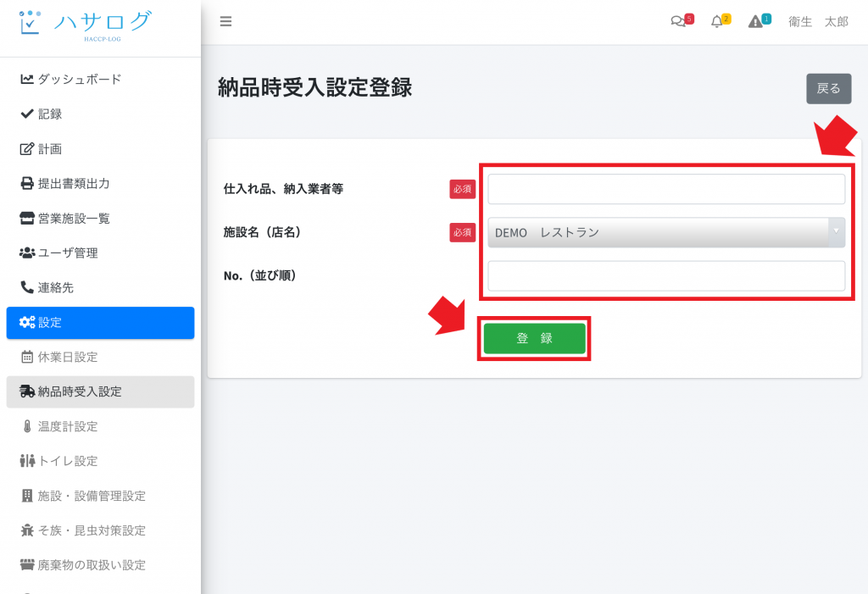Open the 施設名（店名） DEMO レストラン dropdown
Screen dimensions: 868x594
[x=666, y=232]
